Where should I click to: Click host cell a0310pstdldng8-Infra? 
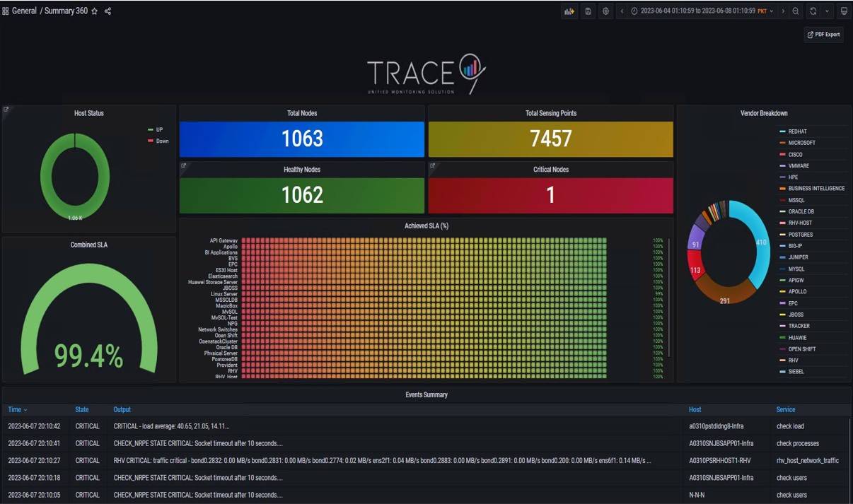pyautogui.click(x=716, y=426)
